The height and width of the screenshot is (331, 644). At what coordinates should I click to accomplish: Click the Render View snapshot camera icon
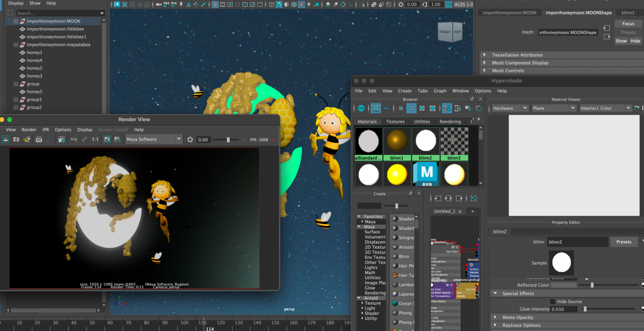[x=16, y=139]
